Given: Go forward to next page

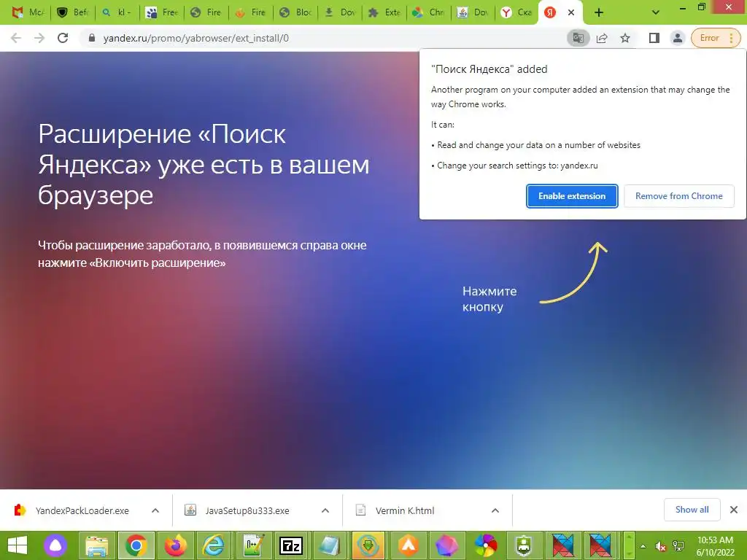Looking at the screenshot, I should (39, 38).
